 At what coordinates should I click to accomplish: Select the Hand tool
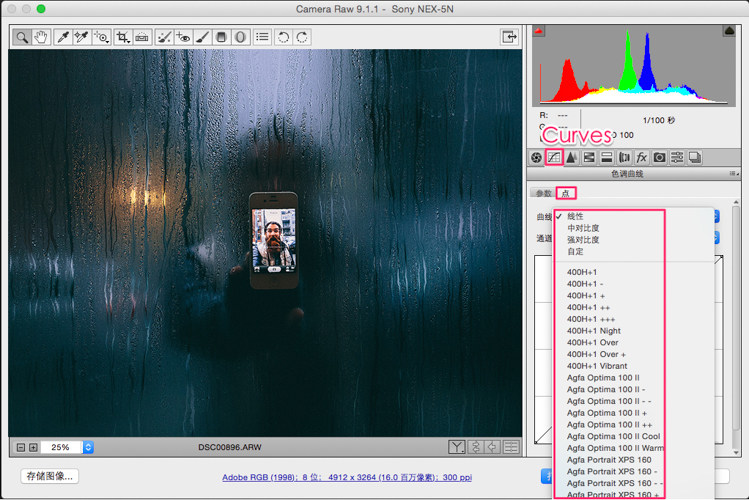(x=41, y=37)
